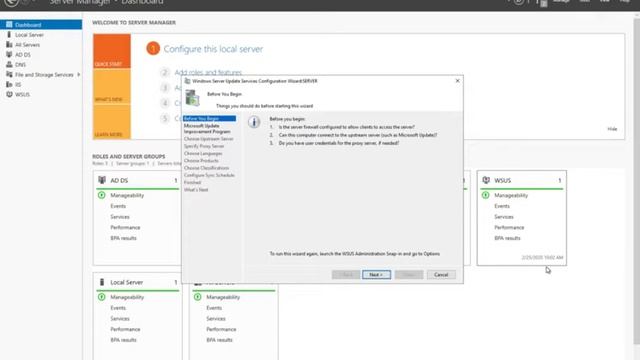640x360 pixels.
Task: Open Events in the AD DS tile
Action: point(118,206)
